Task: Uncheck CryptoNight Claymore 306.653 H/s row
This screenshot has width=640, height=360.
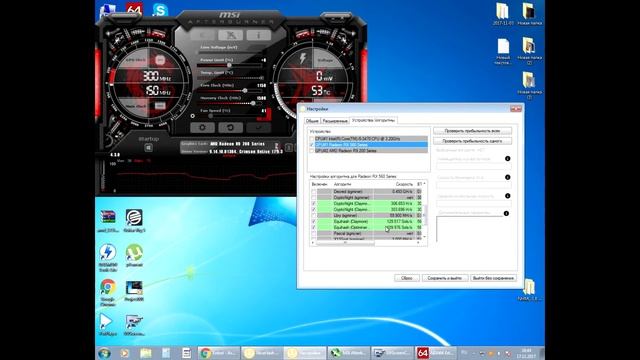Action: click(x=313, y=203)
